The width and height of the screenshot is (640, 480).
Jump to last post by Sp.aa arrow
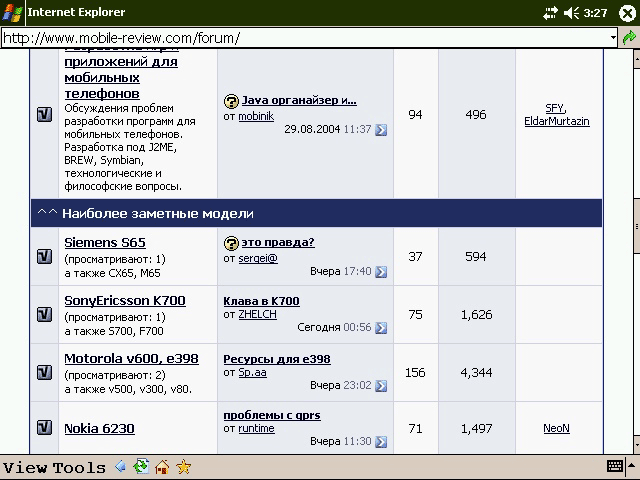(x=381, y=386)
